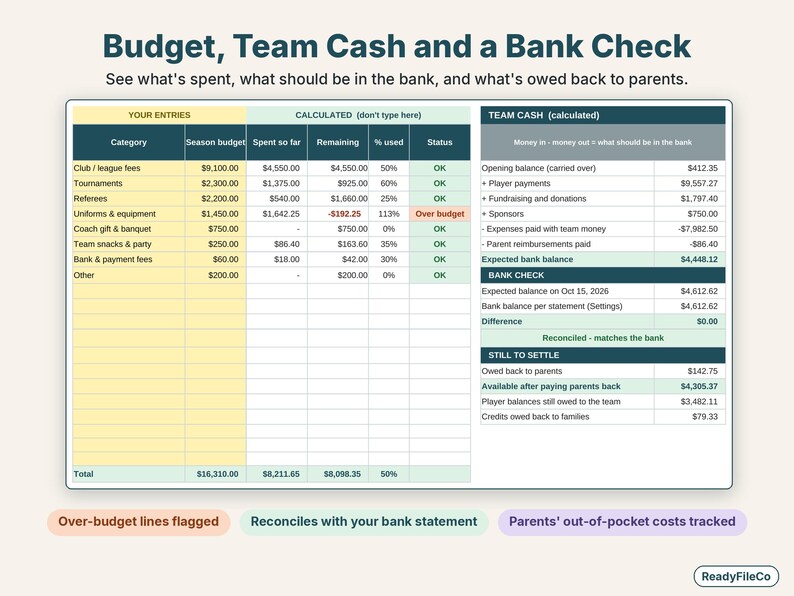
Task: Select the Tournaments category cell
Action: 129,183
